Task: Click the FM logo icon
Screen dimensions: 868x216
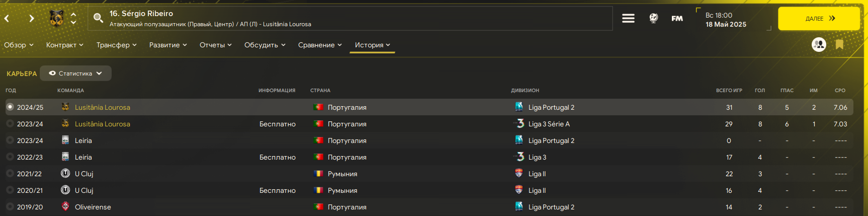Action: pos(677,19)
